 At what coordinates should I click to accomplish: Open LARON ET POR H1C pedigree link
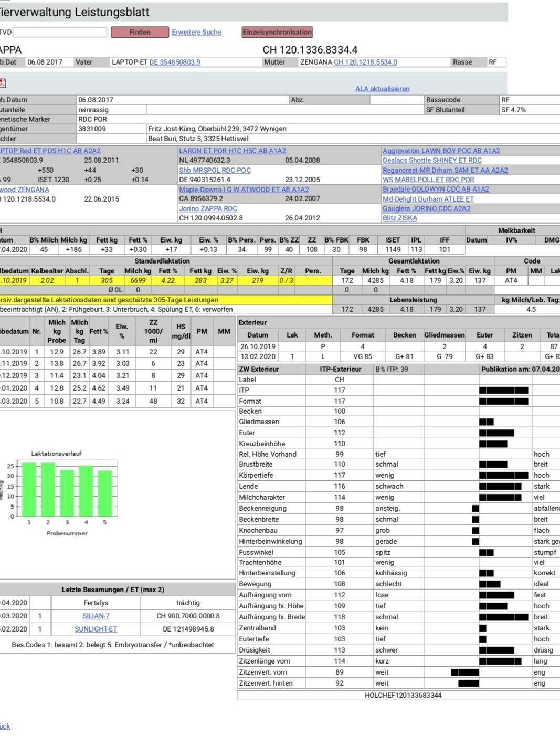click(232, 151)
